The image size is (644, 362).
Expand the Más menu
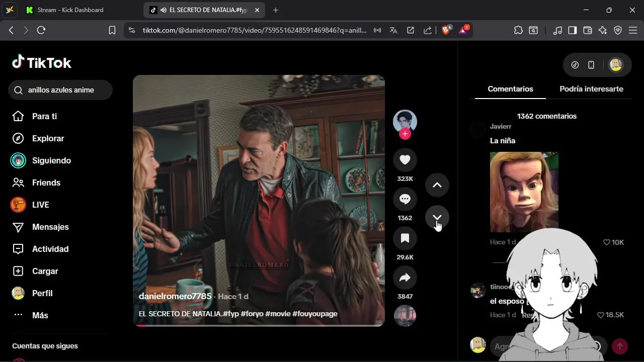click(x=30, y=315)
